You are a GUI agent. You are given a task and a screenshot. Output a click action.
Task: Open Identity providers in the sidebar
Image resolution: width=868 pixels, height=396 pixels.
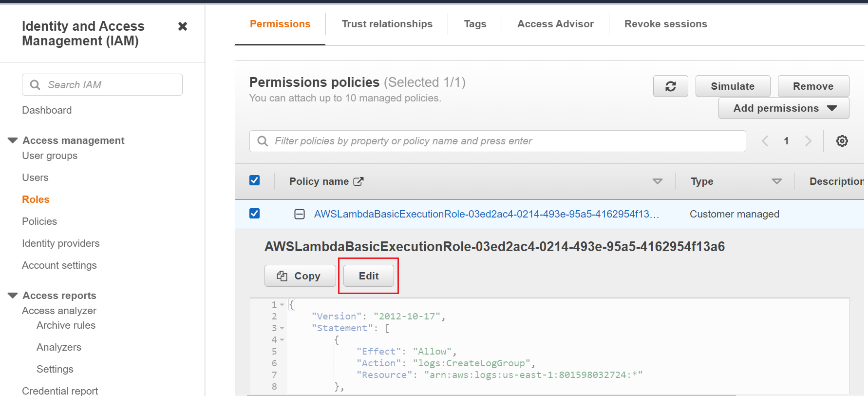point(61,243)
